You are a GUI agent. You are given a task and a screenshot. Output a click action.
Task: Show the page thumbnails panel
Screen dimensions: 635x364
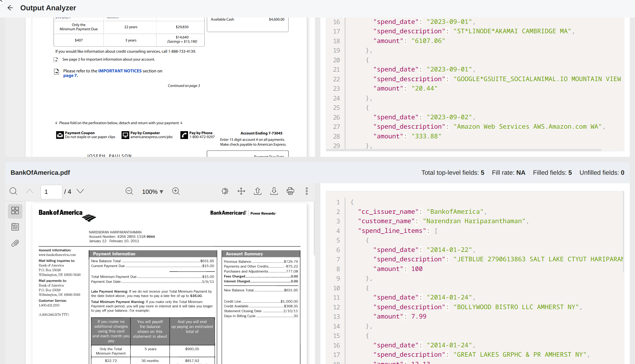pos(15,210)
